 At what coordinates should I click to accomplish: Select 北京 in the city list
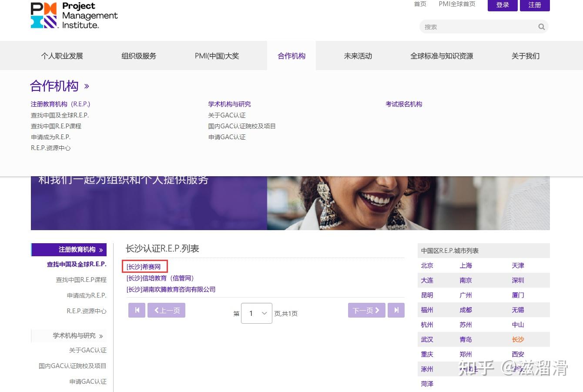pyautogui.click(x=427, y=265)
